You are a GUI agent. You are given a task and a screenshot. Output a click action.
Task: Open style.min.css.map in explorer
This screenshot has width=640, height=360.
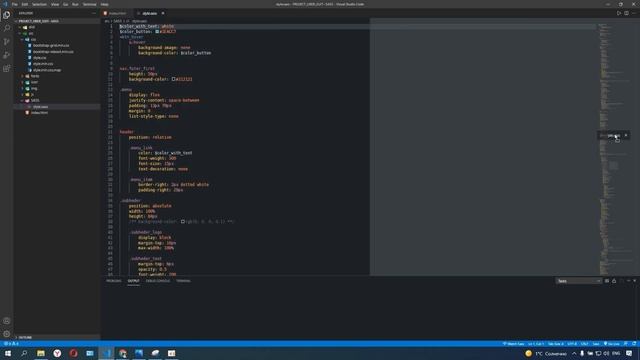(47, 70)
